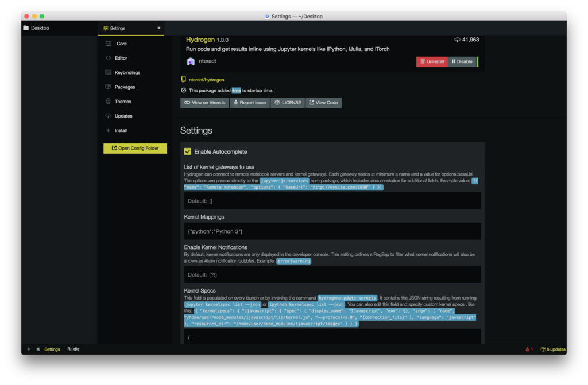Click 'R: idle' kernel status
The image size is (588, 385).
click(73, 349)
